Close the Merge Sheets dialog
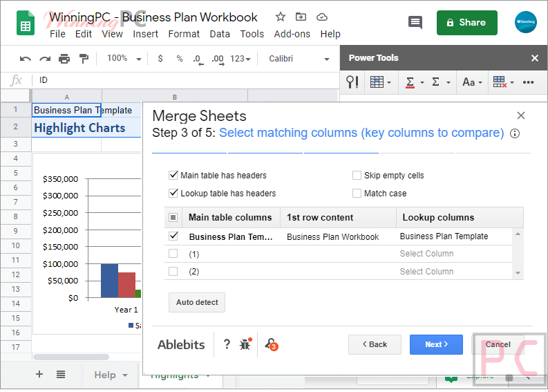 pos(521,115)
